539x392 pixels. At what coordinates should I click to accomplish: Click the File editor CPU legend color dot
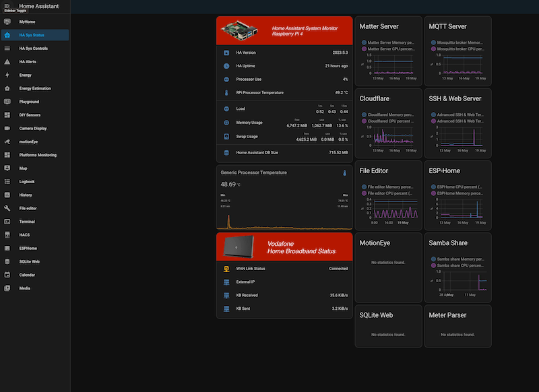364,193
